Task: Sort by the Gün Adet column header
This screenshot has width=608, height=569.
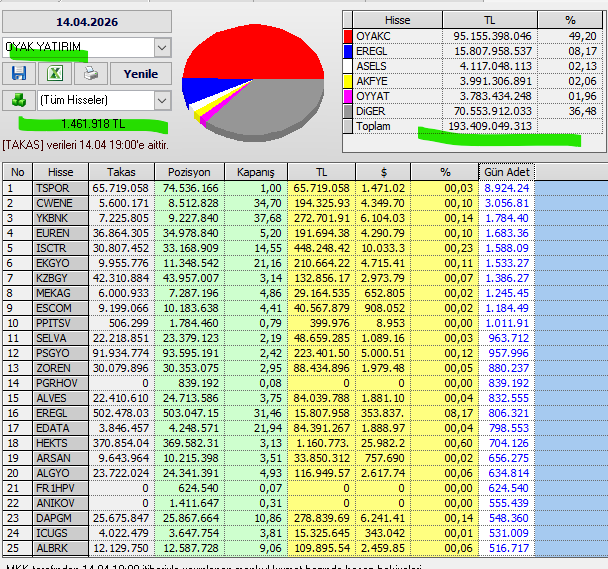Action: click(507, 172)
